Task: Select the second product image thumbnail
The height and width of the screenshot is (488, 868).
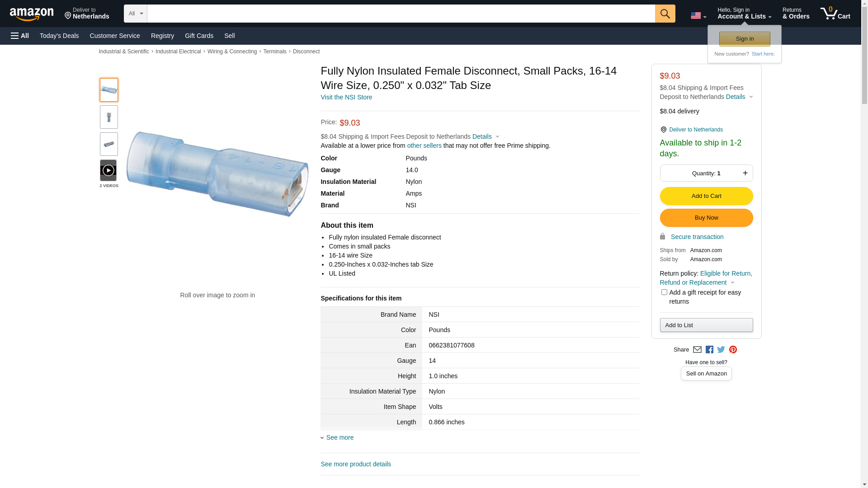Action: click(109, 117)
